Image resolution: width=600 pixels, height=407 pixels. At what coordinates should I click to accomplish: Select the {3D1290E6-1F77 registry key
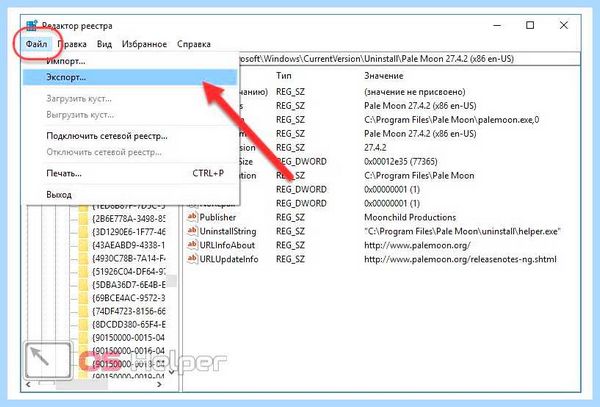tap(129, 232)
